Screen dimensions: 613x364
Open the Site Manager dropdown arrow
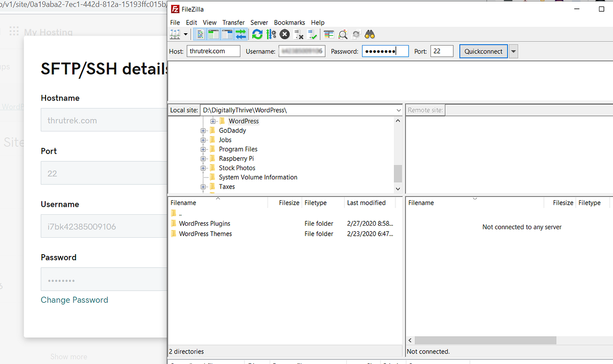186,34
